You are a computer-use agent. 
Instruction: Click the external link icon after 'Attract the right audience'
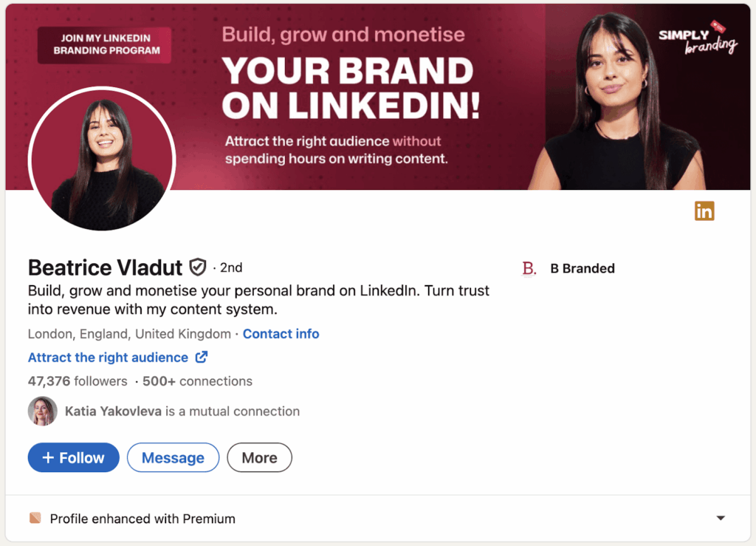click(x=201, y=358)
